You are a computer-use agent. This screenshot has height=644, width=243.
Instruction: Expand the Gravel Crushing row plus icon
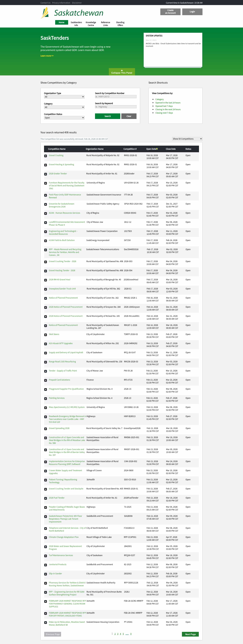(46, 156)
